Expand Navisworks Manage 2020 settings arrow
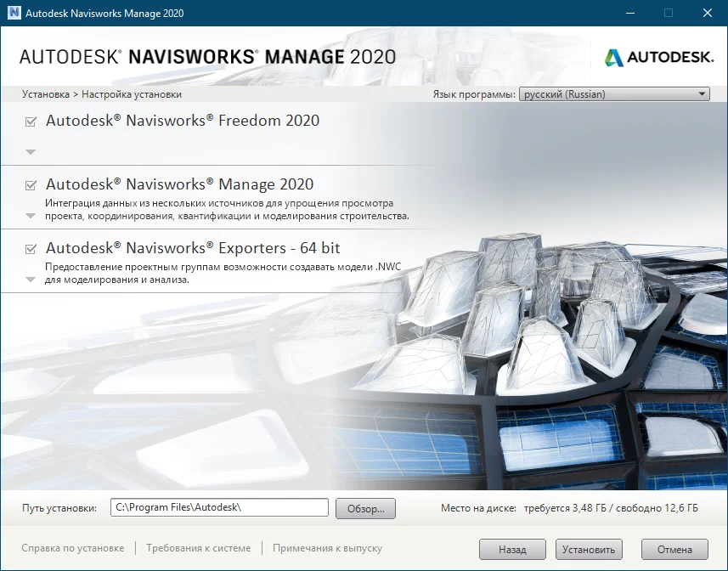 tap(31, 216)
